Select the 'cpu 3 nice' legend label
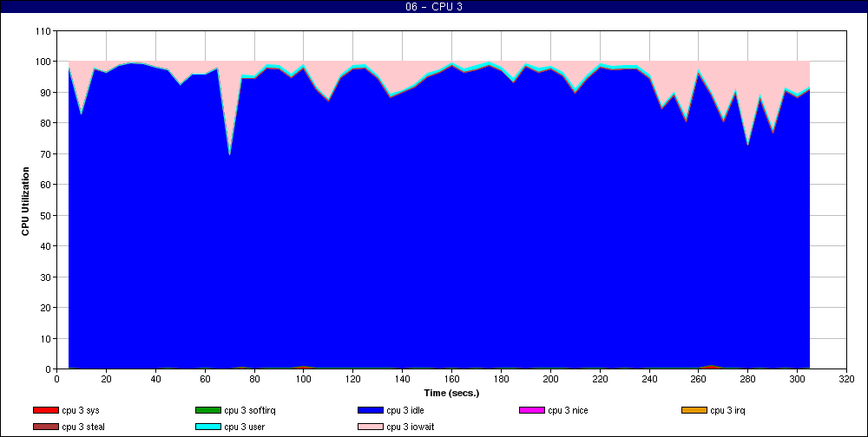The image size is (868, 437). tap(568, 410)
